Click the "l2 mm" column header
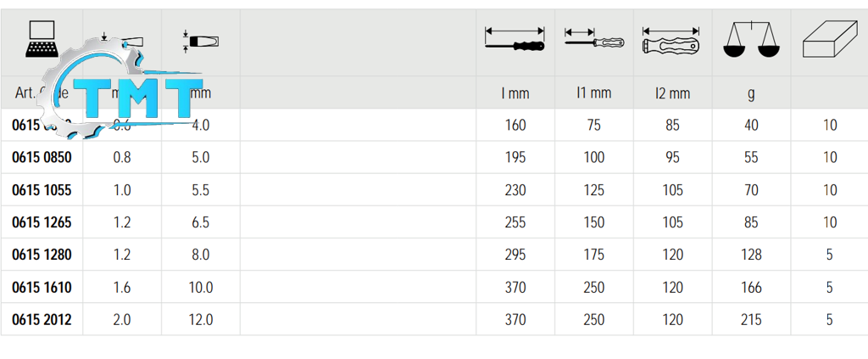Image resolution: width=868 pixels, height=359 pixels. pyautogui.click(x=672, y=93)
